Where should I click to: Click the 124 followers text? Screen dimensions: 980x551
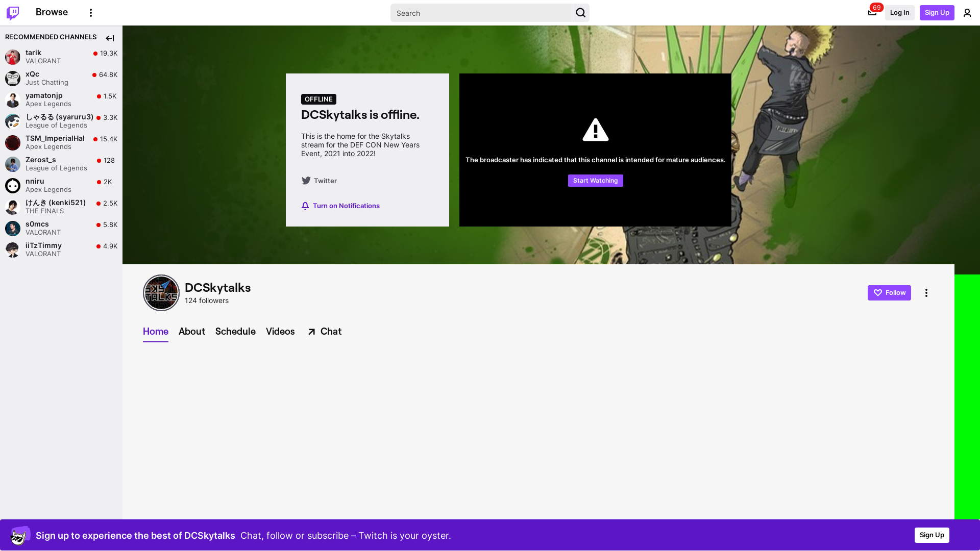207,300
